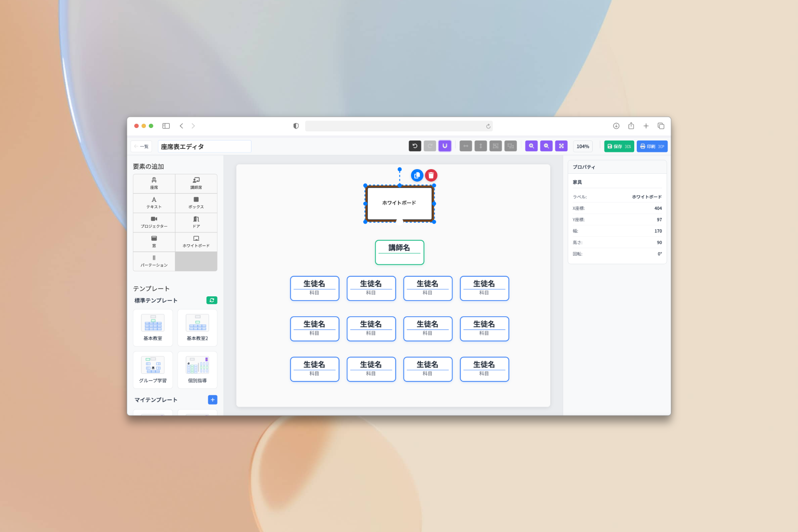Click the 座席表エディタ title field
This screenshot has height=532, width=798.
coord(204,146)
